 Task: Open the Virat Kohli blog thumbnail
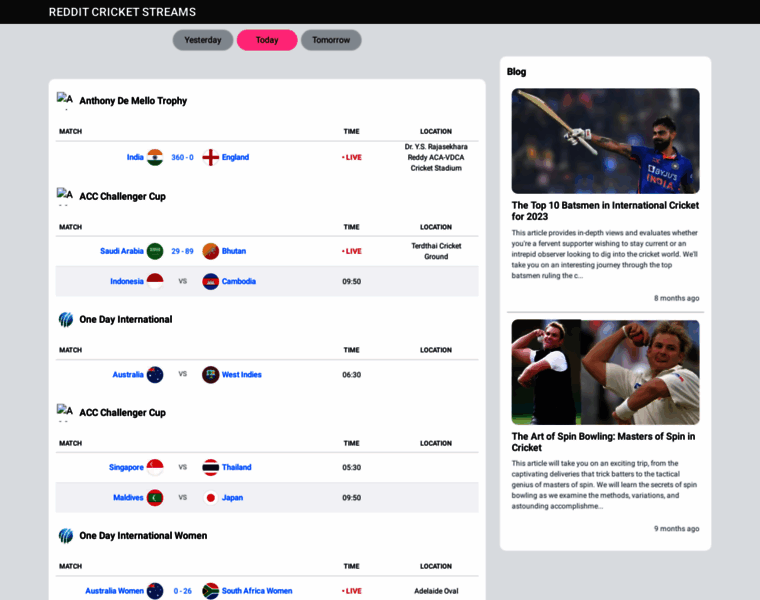(x=605, y=141)
